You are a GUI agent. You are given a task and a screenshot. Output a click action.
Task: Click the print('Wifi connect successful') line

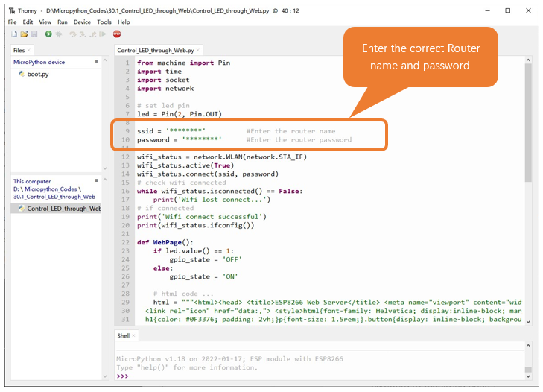(x=202, y=217)
